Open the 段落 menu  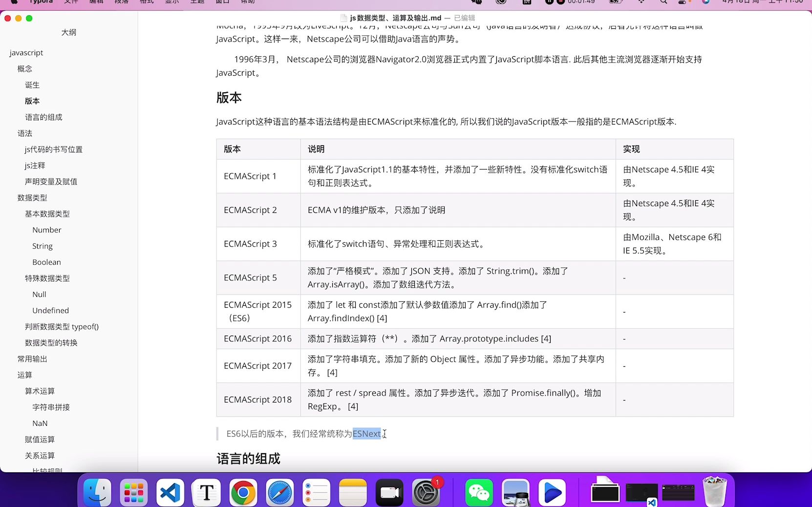(x=121, y=2)
